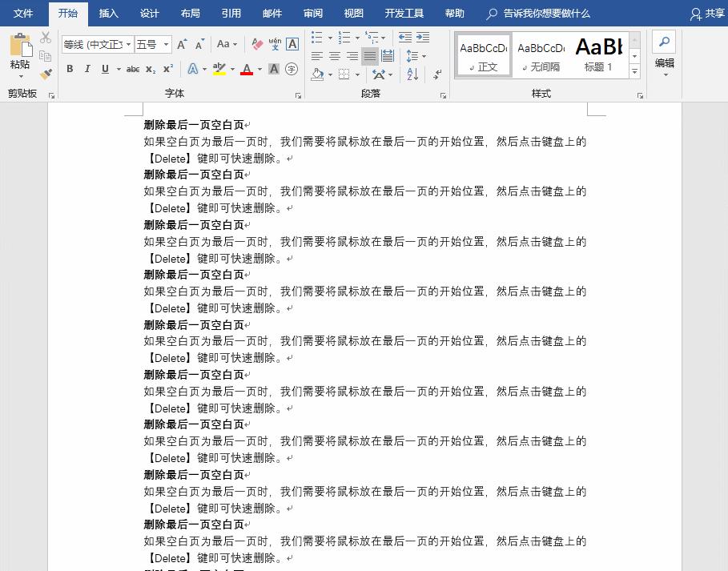Toggle italic formatting
Screen dimensions: 728x571
(87, 70)
